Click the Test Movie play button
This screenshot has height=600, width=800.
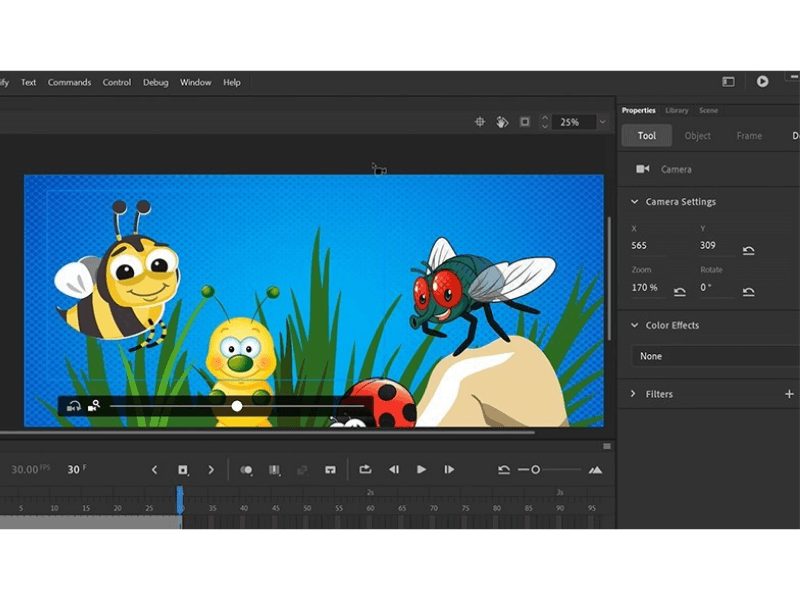click(762, 82)
